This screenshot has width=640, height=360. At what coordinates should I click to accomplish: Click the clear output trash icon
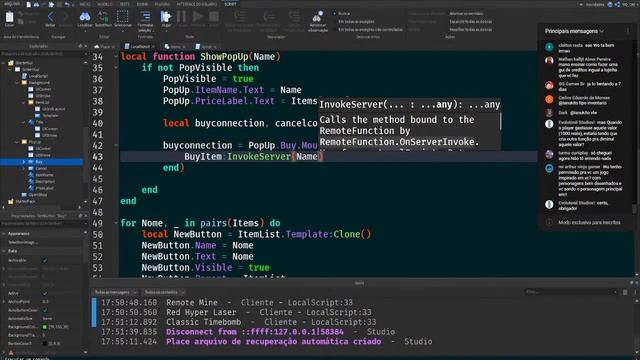(625, 292)
